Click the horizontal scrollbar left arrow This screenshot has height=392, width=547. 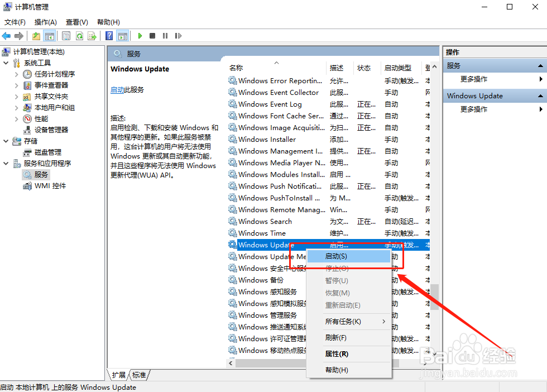tap(231, 364)
